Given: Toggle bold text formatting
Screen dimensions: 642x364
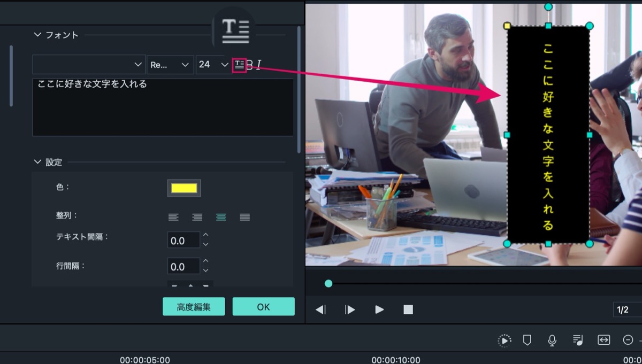Looking at the screenshot, I should pyautogui.click(x=249, y=65).
